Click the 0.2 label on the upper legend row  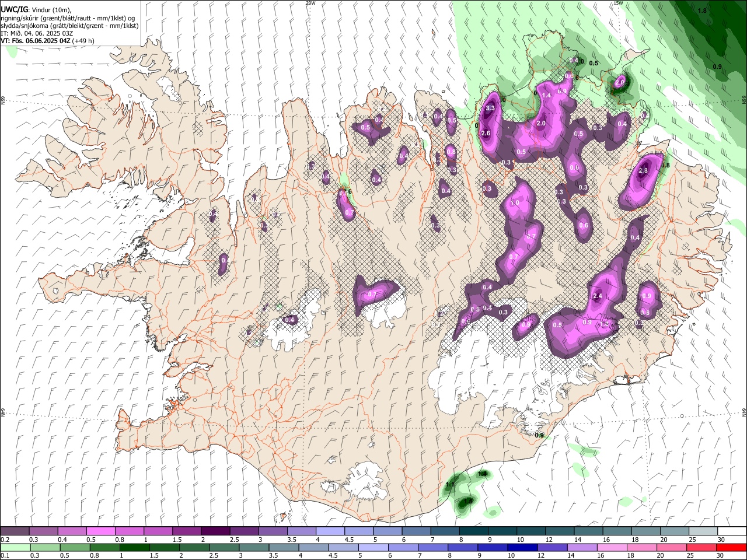[5, 540]
